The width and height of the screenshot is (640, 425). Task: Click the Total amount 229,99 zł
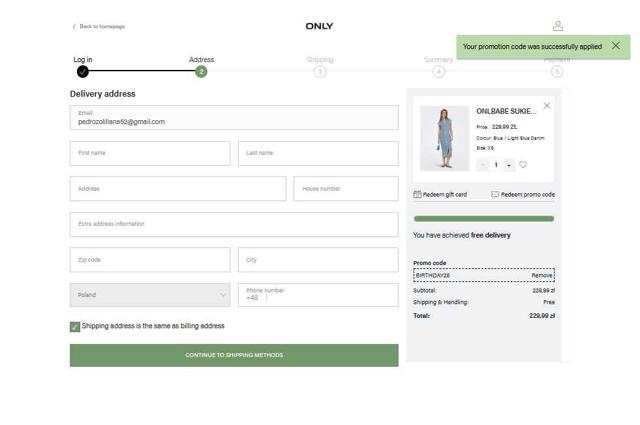[x=542, y=316]
